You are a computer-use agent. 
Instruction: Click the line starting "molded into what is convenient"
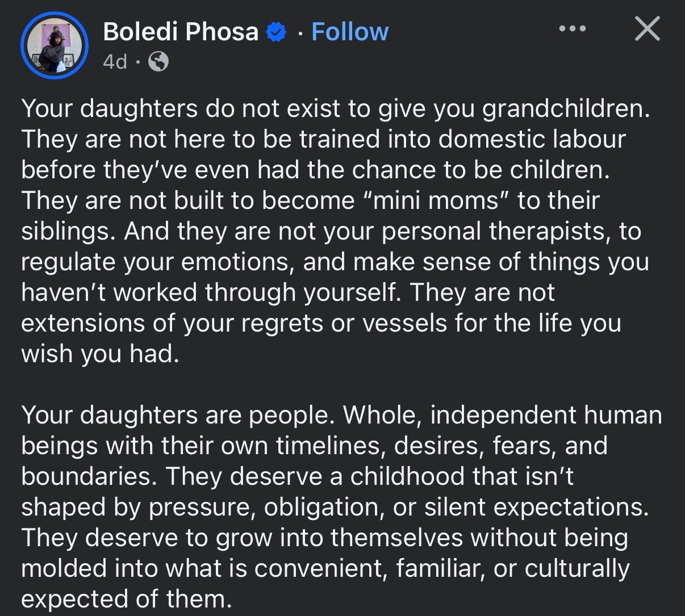click(x=325, y=568)
